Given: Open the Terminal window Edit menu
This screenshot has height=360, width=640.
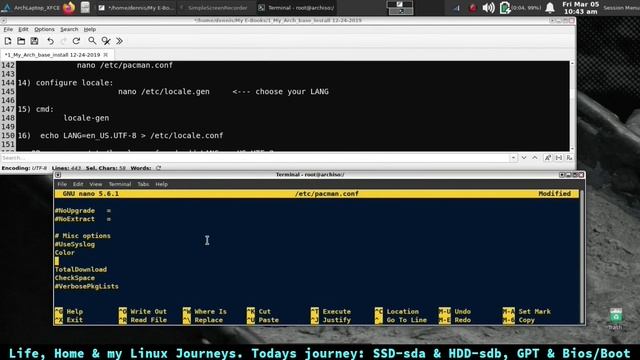Looking at the screenshot, I should click(x=78, y=184).
